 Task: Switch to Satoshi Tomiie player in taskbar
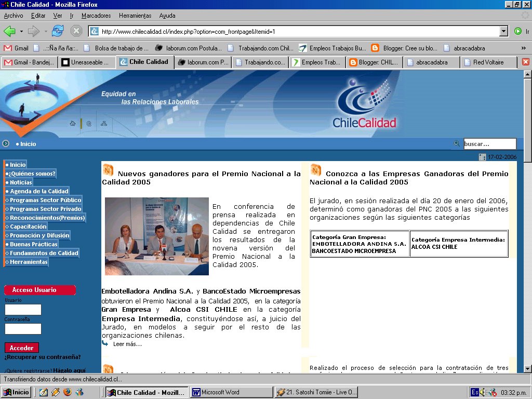pyautogui.click(x=316, y=392)
